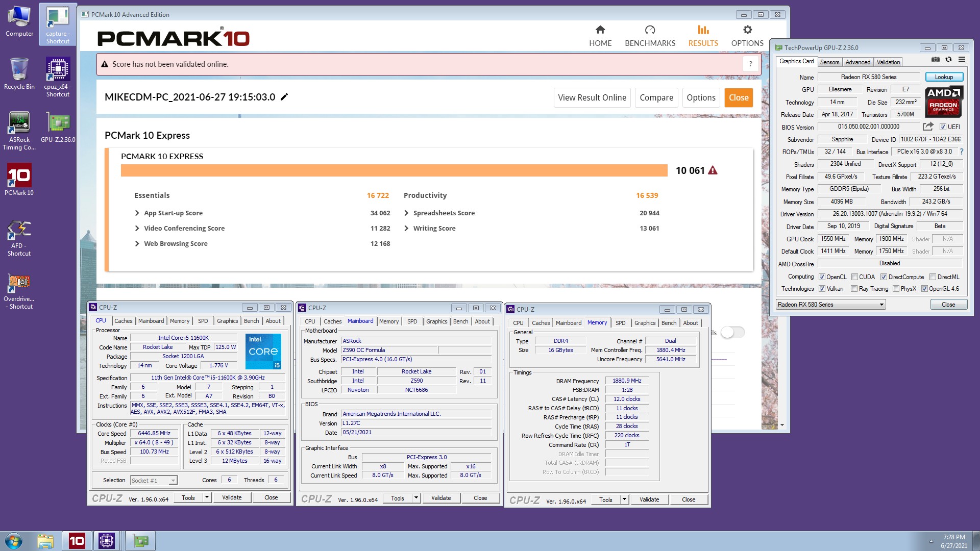Screen dimensions: 980x551
Task: Toggle the DirectML checkbox
Action: click(933, 277)
